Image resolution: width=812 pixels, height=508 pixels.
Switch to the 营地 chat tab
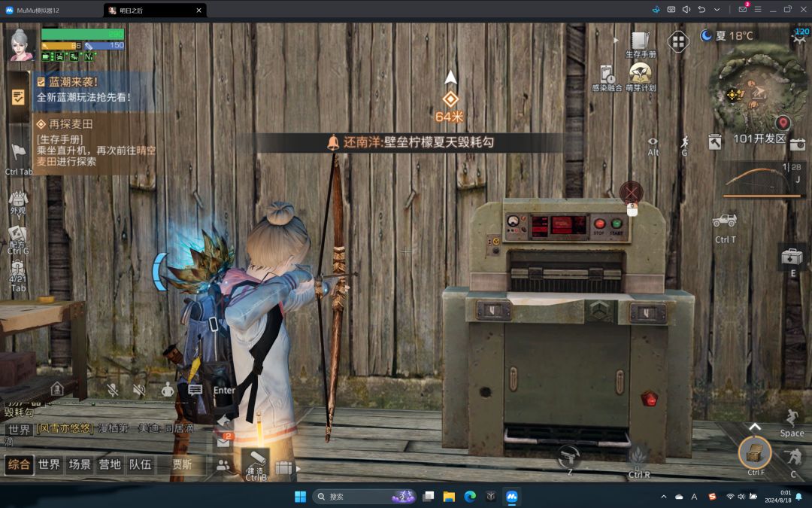click(110, 464)
